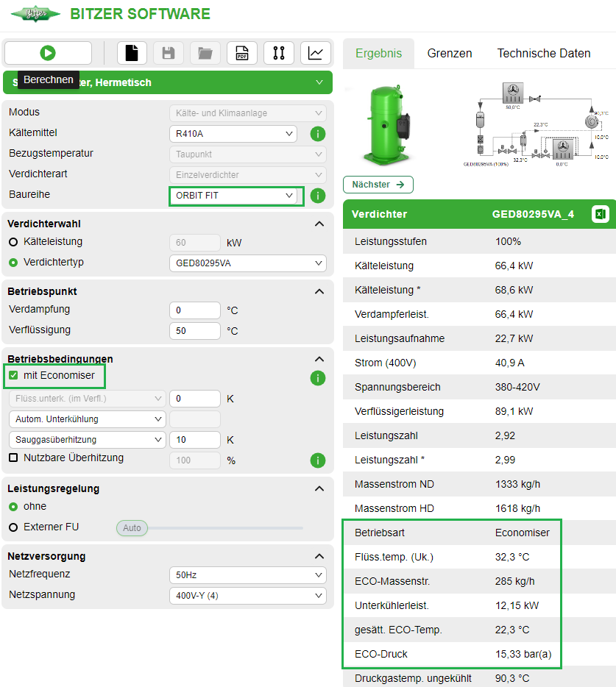Uncheck the mit Economiser checkbox
The height and width of the screenshot is (687, 616).
click(13, 377)
